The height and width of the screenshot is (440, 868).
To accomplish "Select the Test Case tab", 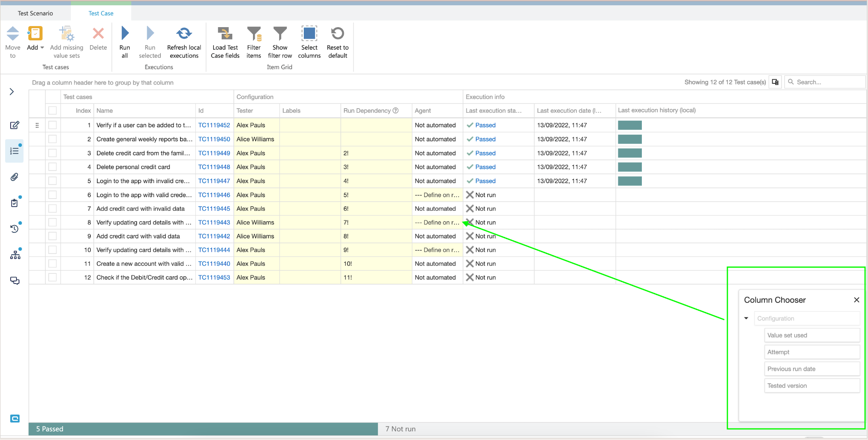I will click(x=101, y=13).
